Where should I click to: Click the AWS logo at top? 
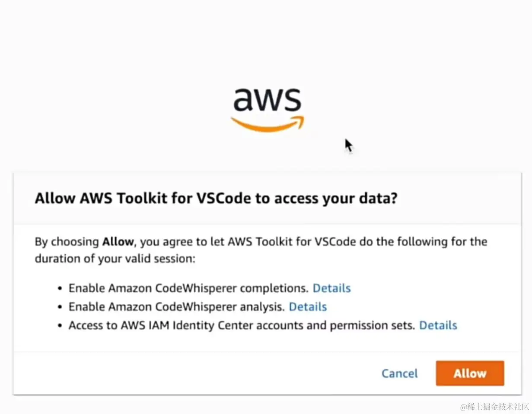pyautogui.click(x=267, y=109)
